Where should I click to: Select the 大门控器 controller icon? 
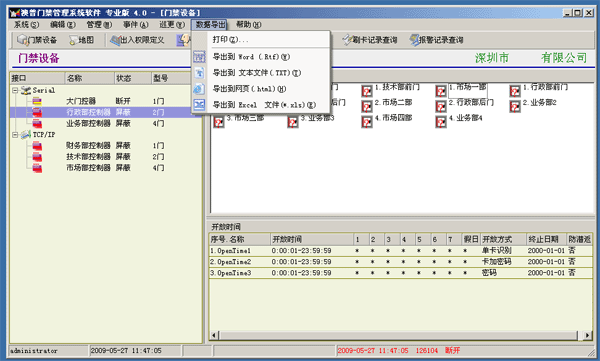(x=37, y=101)
